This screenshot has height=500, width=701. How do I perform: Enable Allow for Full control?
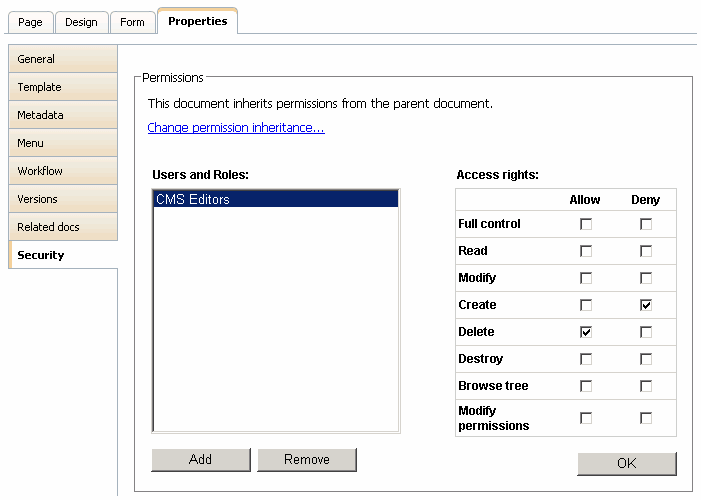coord(586,224)
